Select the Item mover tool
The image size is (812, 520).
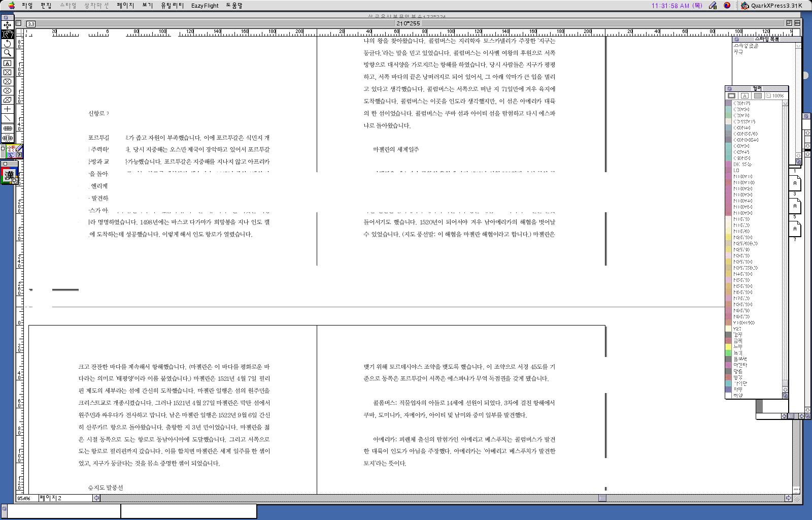(x=7, y=25)
